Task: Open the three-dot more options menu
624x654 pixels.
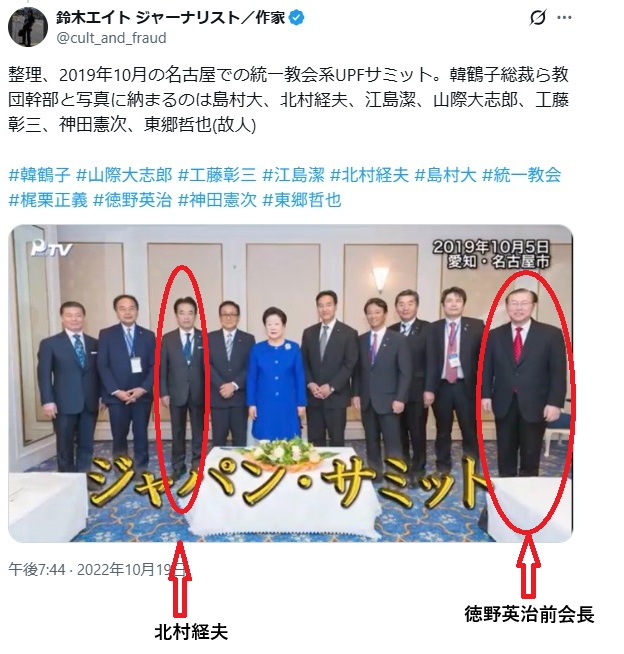Action: point(564,18)
